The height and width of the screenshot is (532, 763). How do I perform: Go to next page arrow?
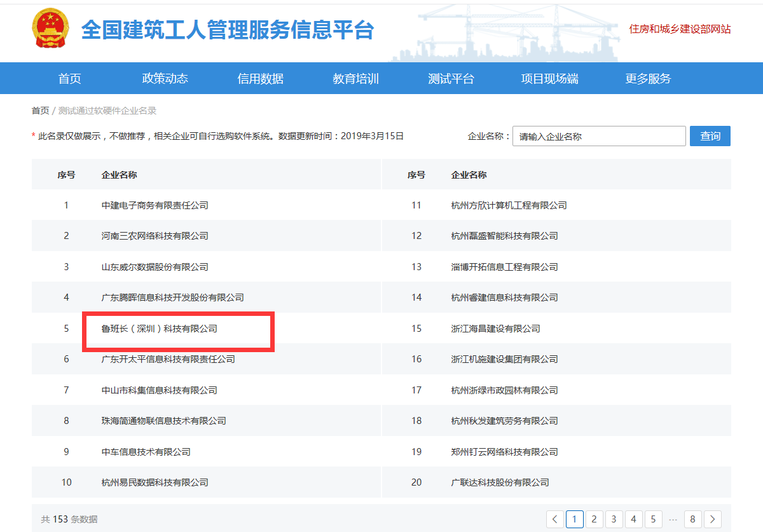click(713, 519)
